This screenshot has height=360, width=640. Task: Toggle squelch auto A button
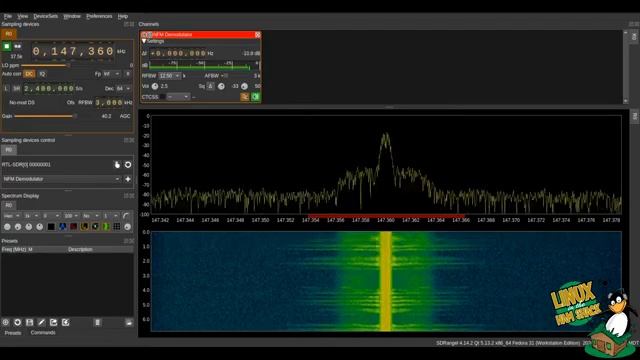coord(211,86)
